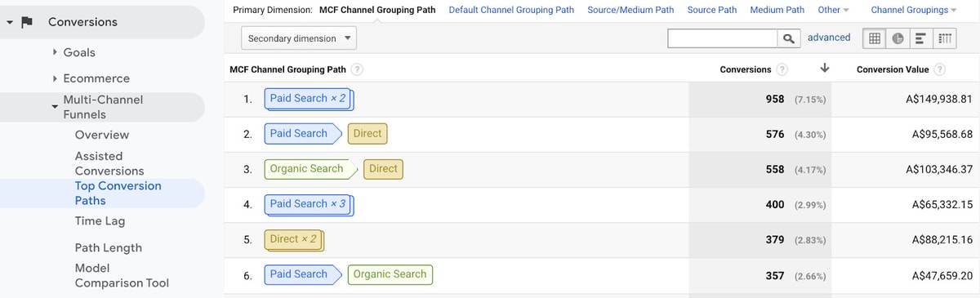Click the (2.66%) percentage text
Viewport: 980px width, 298px height.
pos(810,276)
